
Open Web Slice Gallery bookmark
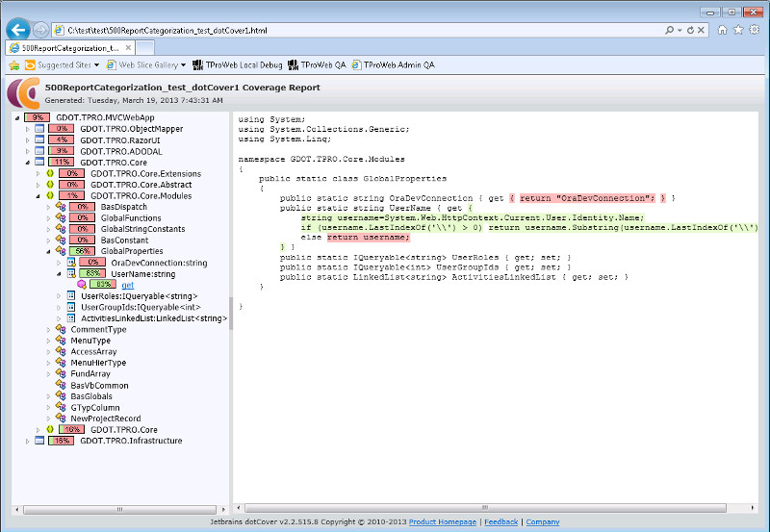click(146, 64)
